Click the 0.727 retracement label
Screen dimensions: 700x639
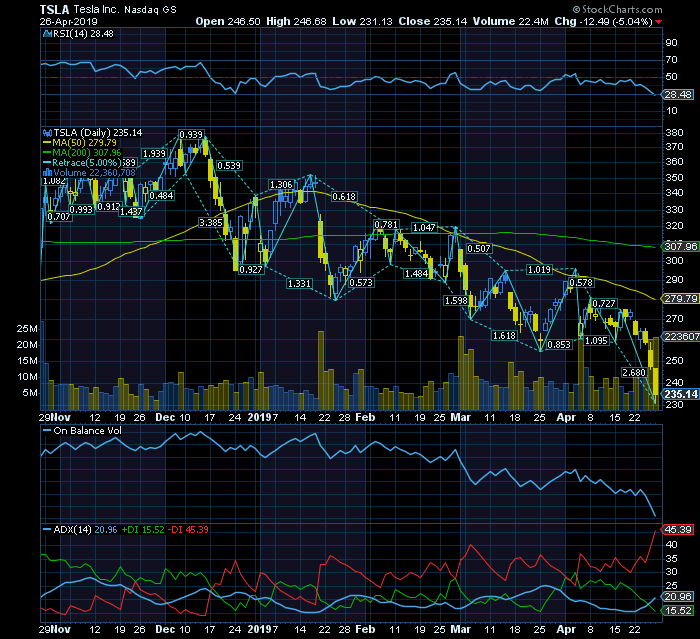604,304
